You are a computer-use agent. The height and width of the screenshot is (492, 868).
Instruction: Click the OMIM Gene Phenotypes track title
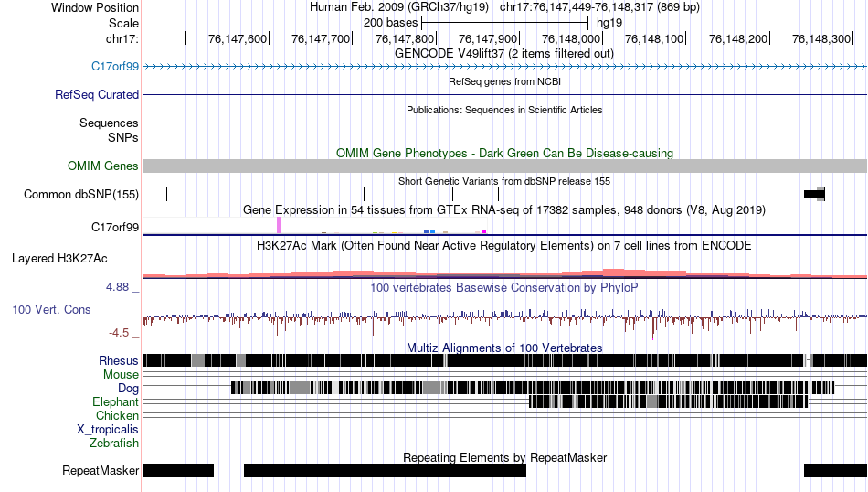pyautogui.click(x=504, y=153)
